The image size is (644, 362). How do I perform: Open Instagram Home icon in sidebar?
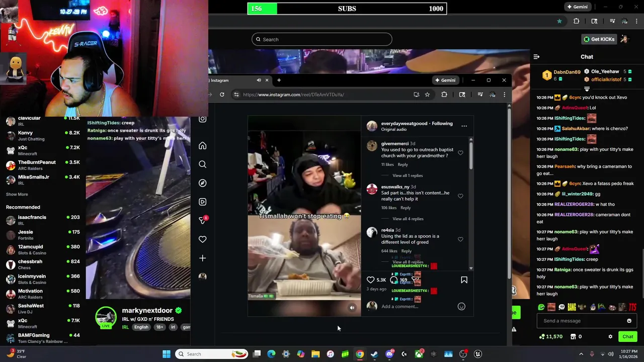tap(202, 146)
